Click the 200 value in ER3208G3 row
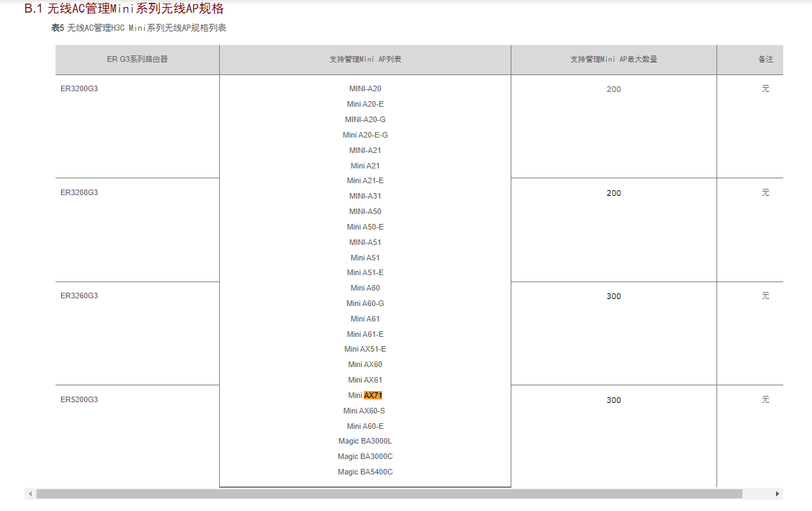The height and width of the screenshot is (511, 812). 614,193
